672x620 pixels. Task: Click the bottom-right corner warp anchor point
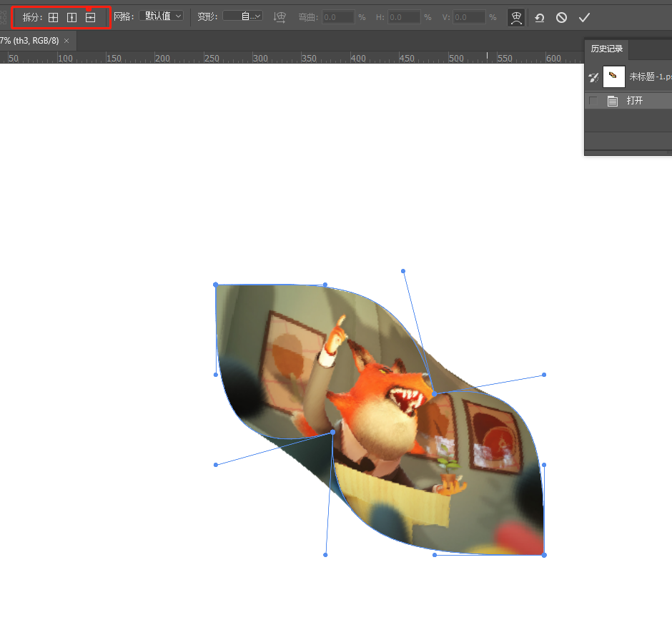[544, 555]
